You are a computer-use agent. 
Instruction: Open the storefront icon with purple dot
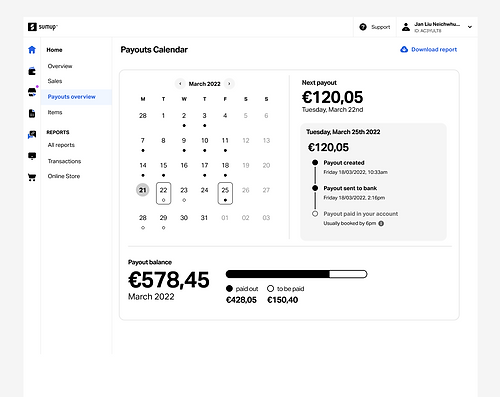point(32,92)
